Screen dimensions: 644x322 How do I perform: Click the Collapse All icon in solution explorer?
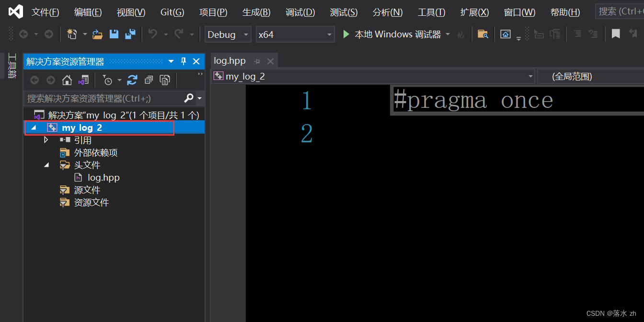149,80
